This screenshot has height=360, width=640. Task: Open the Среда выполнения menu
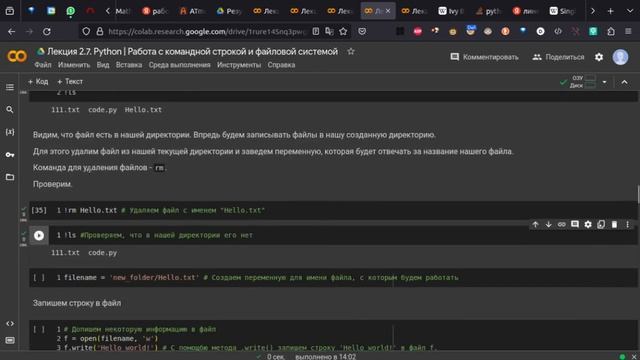click(179, 65)
